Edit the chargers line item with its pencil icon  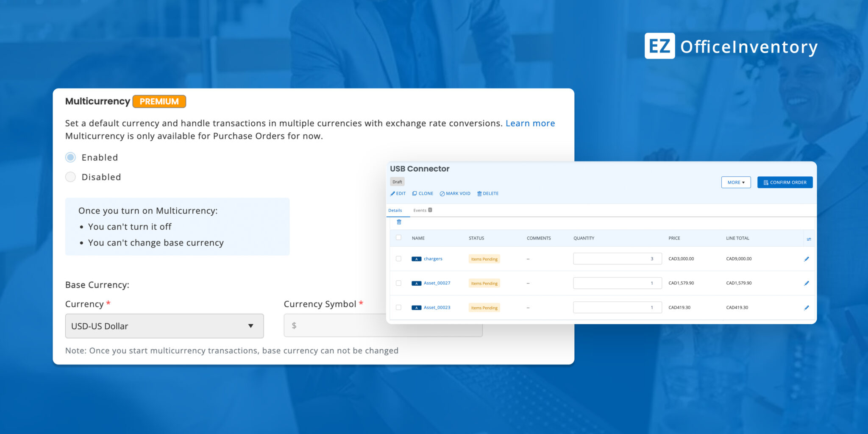coord(807,259)
